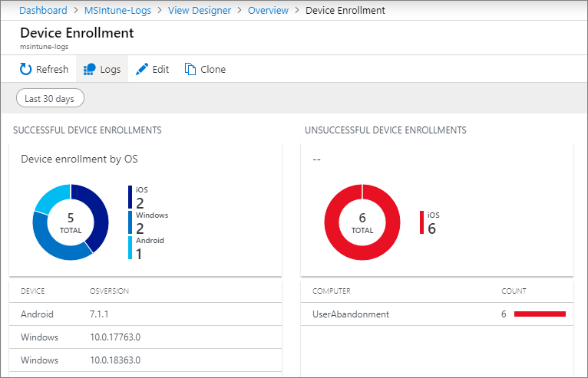Click the COUNT column header
Viewport: 588px width, 378px height.
(x=514, y=291)
